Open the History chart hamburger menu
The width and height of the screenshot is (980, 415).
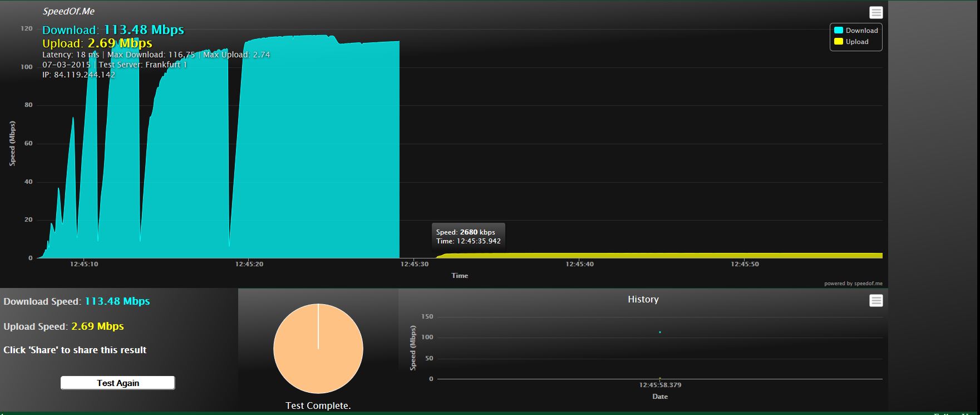pyautogui.click(x=875, y=301)
